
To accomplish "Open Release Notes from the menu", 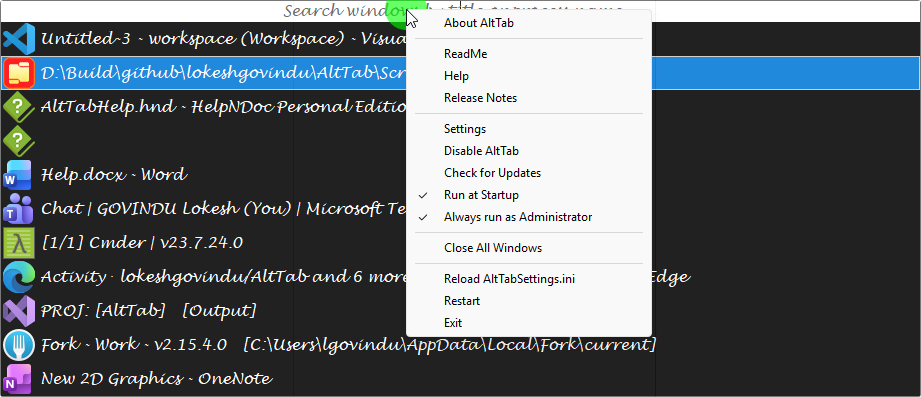I will [x=529, y=98].
